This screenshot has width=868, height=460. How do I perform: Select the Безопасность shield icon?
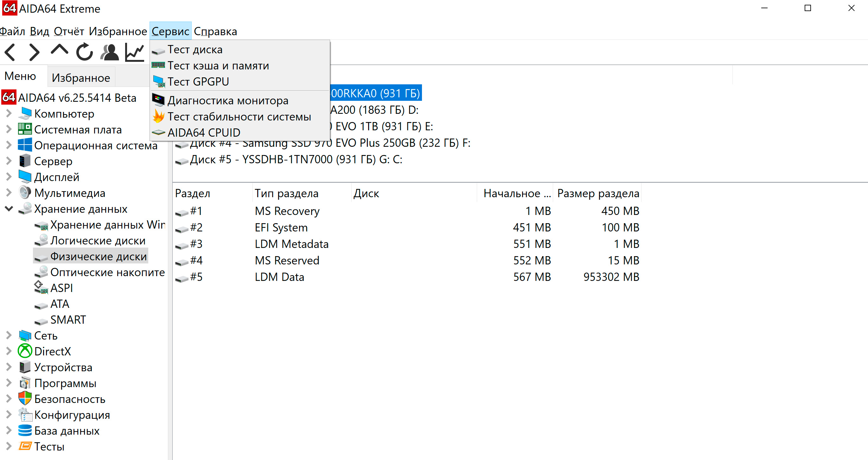(25, 398)
